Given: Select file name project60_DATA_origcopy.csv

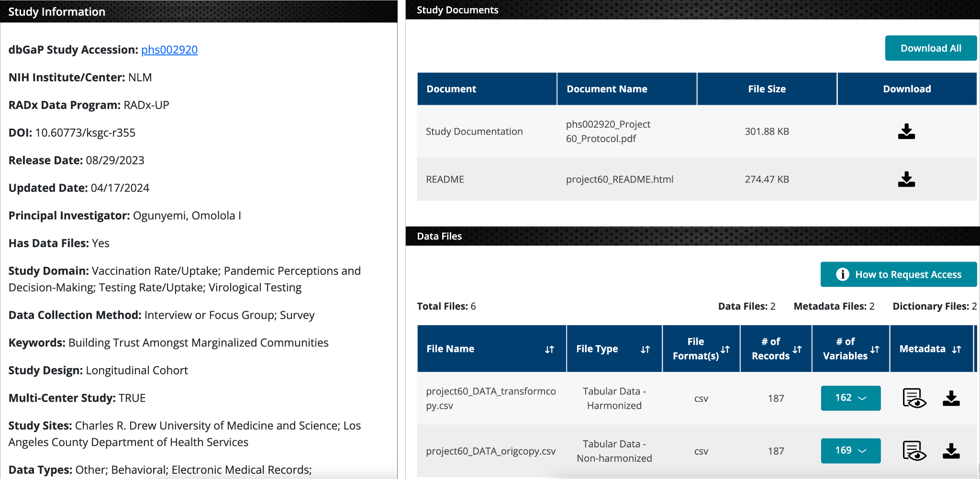Looking at the screenshot, I should click(491, 451).
